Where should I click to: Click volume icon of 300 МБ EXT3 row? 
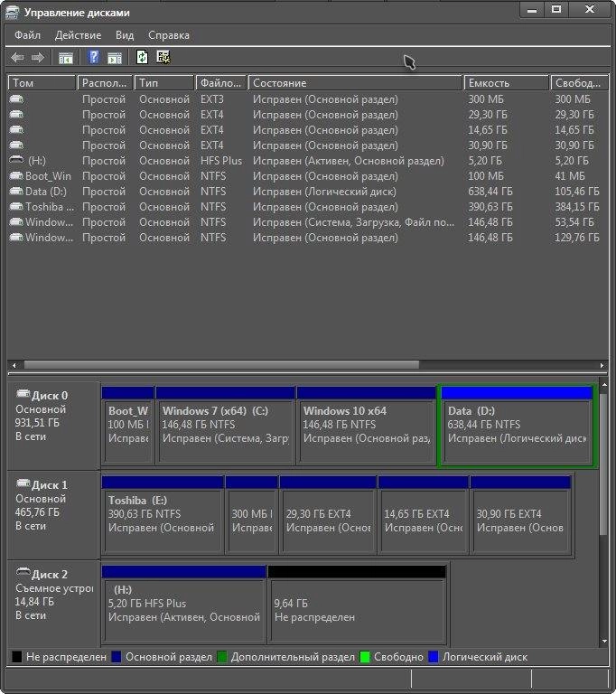point(16,98)
